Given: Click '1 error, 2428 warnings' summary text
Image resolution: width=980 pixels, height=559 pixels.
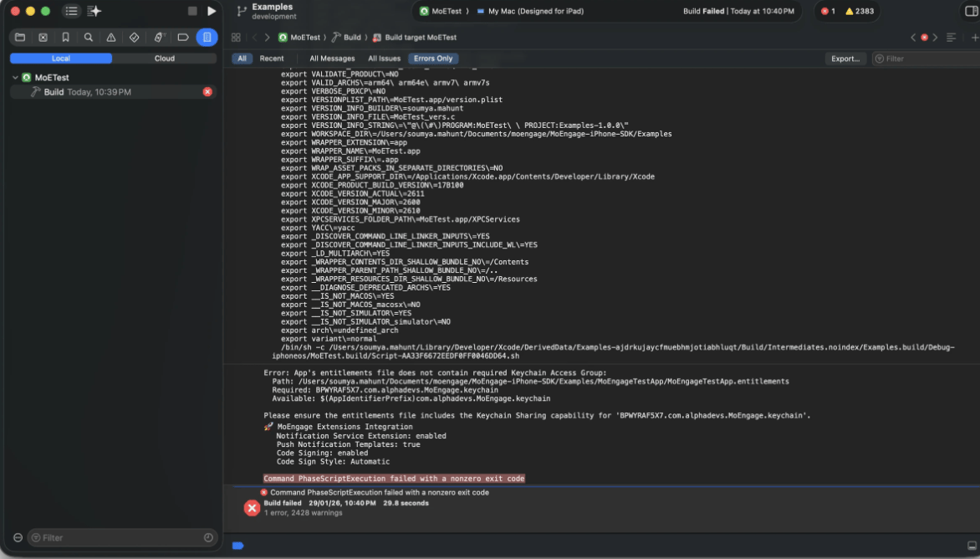Looking at the screenshot, I should [x=304, y=513].
